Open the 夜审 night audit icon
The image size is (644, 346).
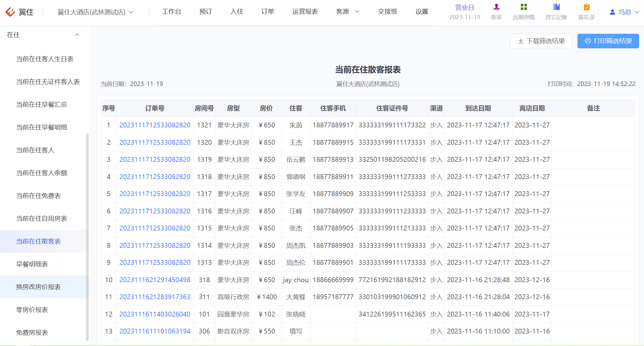tap(496, 7)
